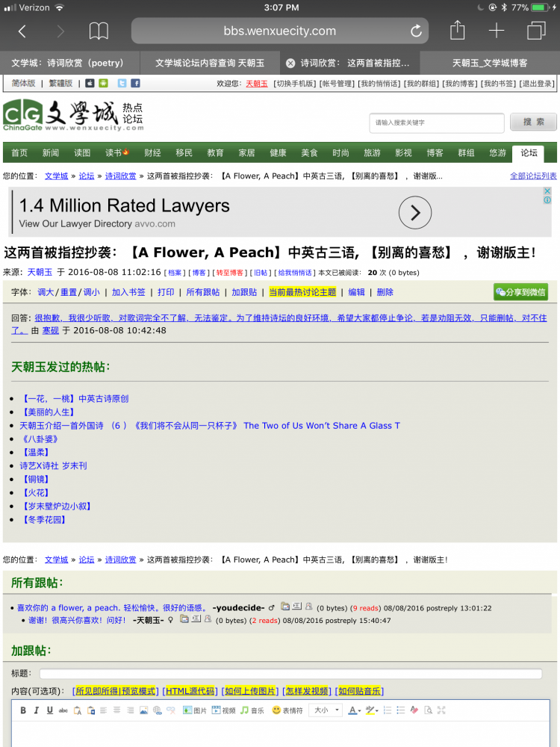Open font color A dropdown
Image resolution: width=560 pixels, height=747 pixels.
pyautogui.click(x=354, y=710)
